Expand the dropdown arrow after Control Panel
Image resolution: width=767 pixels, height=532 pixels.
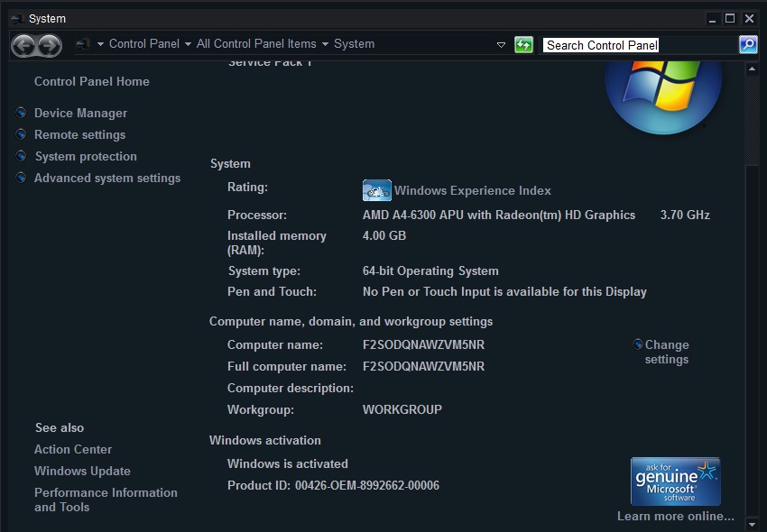pos(188,44)
